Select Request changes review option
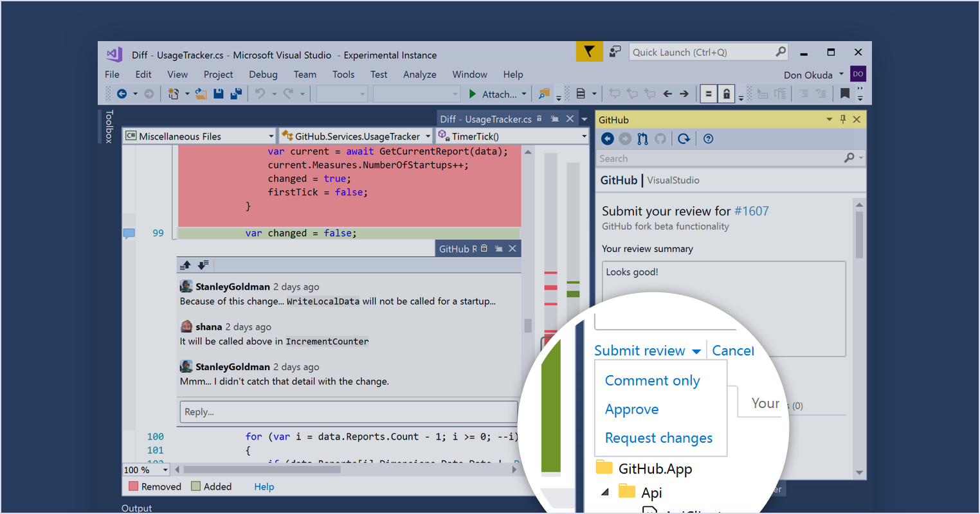980x514 pixels. pyautogui.click(x=658, y=438)
